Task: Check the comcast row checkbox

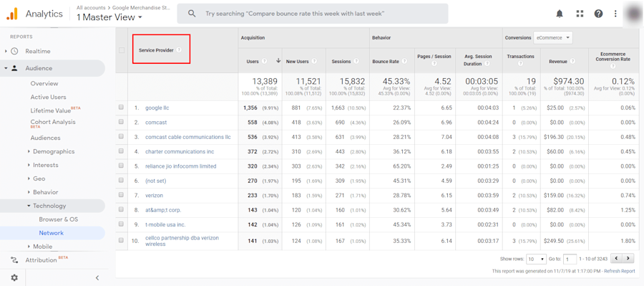Action: click(121, 123)
